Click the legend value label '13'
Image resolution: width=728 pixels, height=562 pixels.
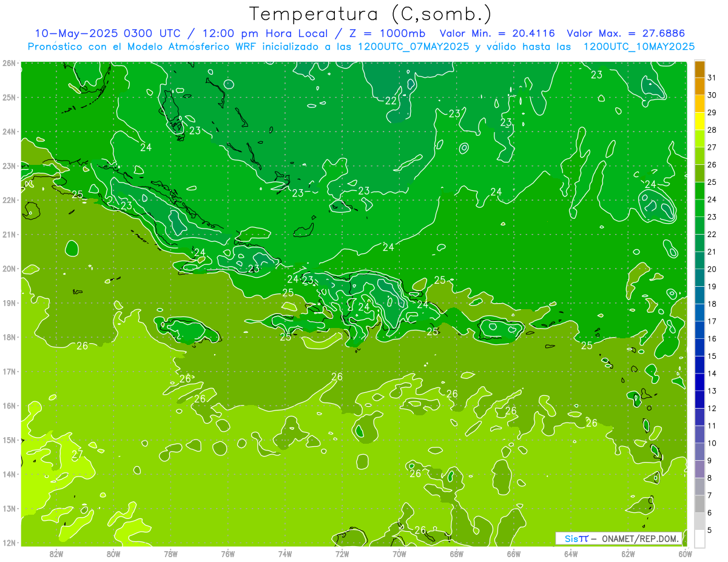point(712,391)
